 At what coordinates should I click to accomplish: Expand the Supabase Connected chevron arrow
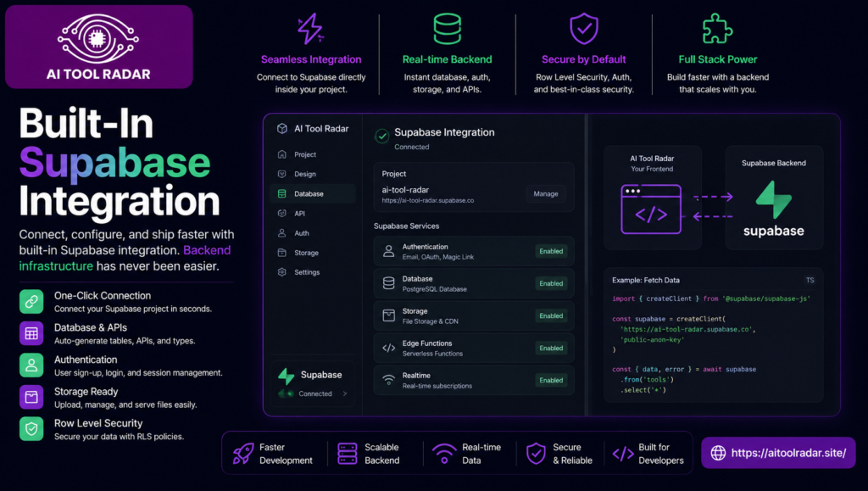click(345, 393)
